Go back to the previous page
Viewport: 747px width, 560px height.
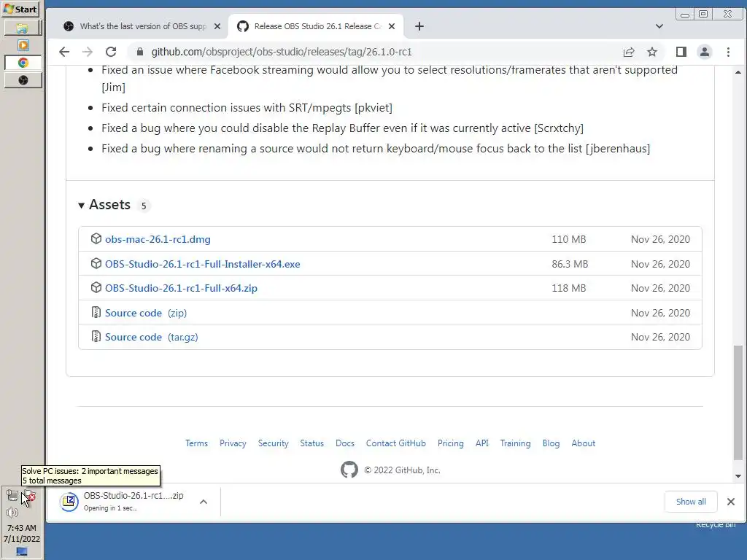click(64, 52)
